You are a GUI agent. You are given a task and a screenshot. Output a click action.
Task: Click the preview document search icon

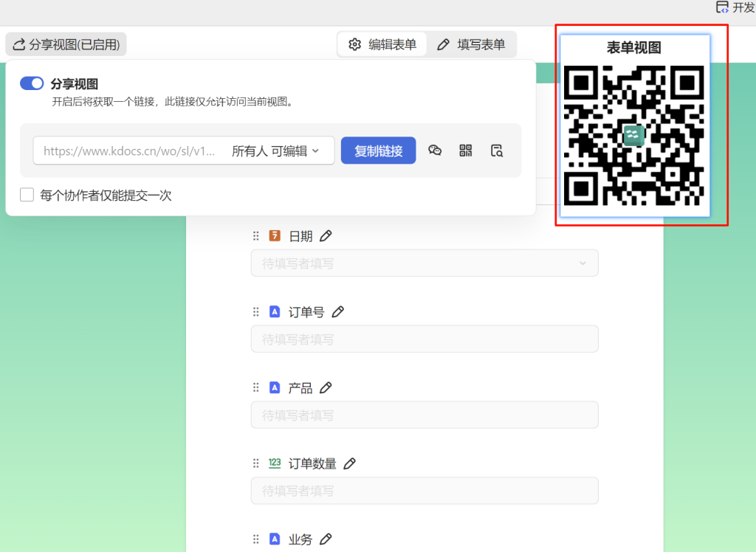pos(497,151)
